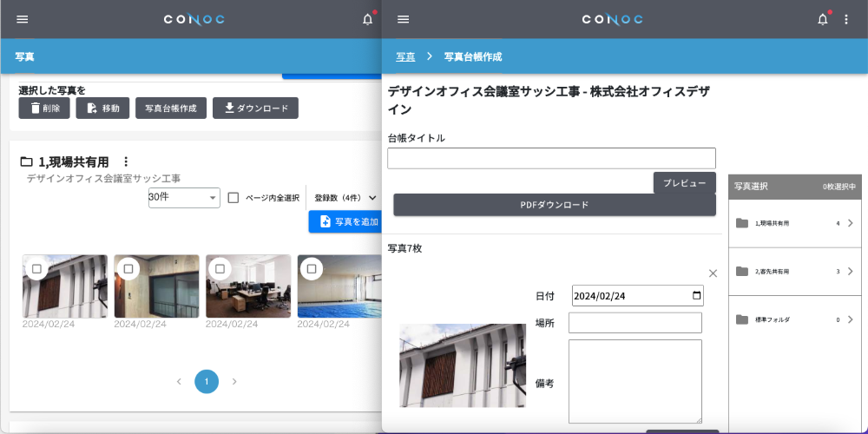Click CONOC logo in left window

194,19
